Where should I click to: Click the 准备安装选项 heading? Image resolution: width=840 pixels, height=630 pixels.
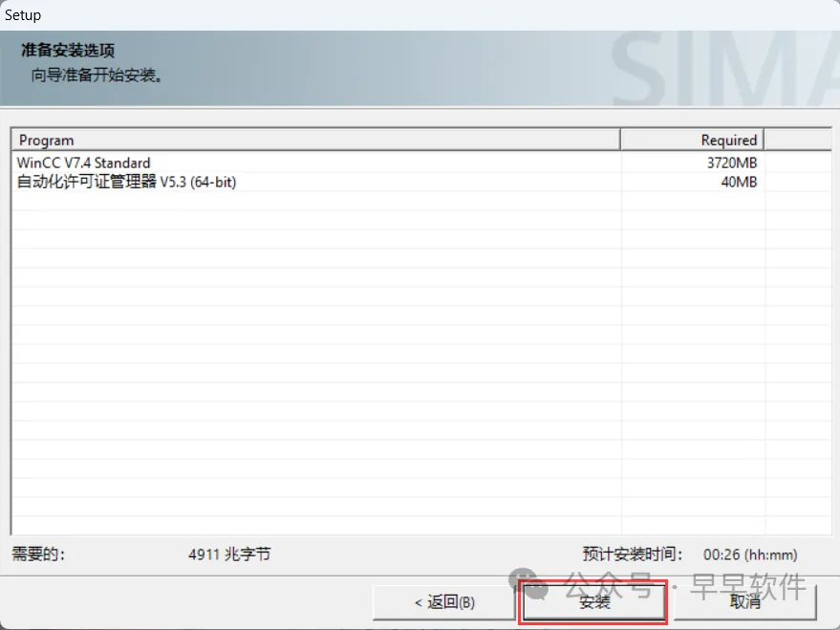(68, 51)
